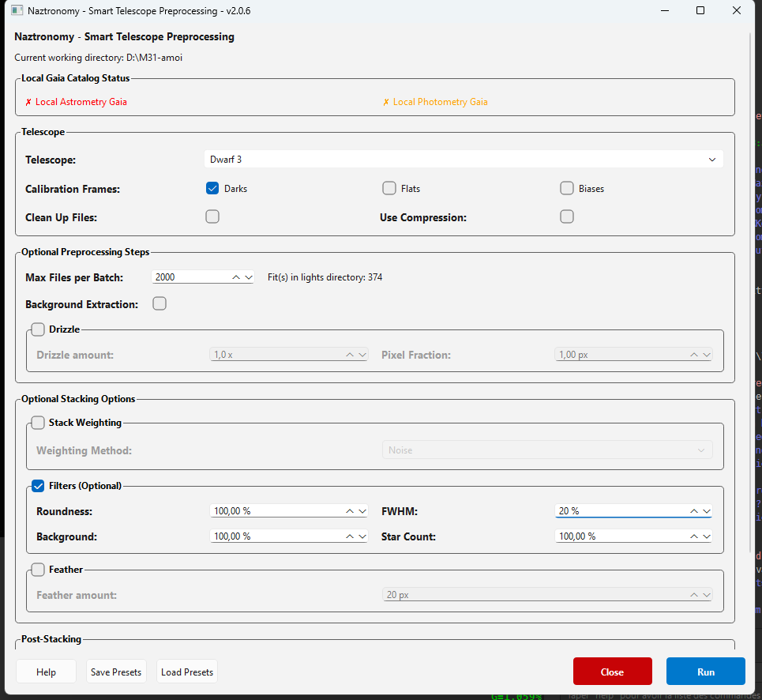Click the red Close button

pyautogui.click(x=612, y=672)
